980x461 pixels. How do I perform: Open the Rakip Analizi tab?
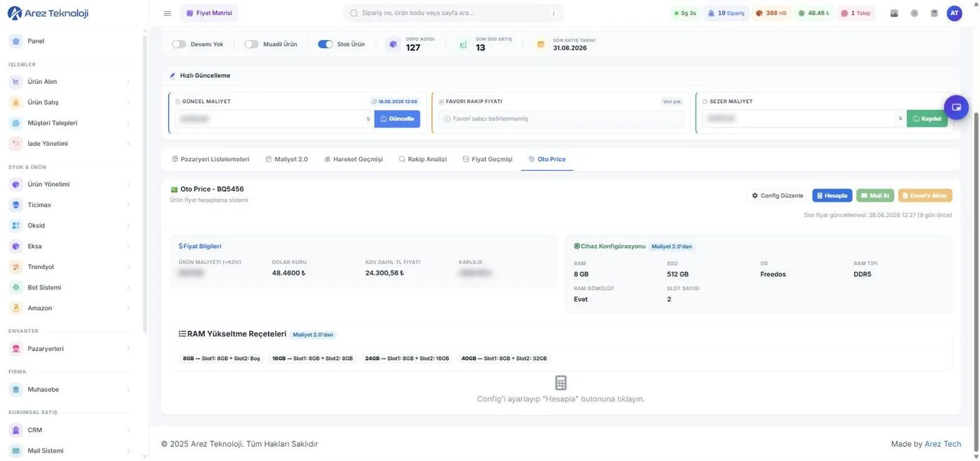coord(423,160)
